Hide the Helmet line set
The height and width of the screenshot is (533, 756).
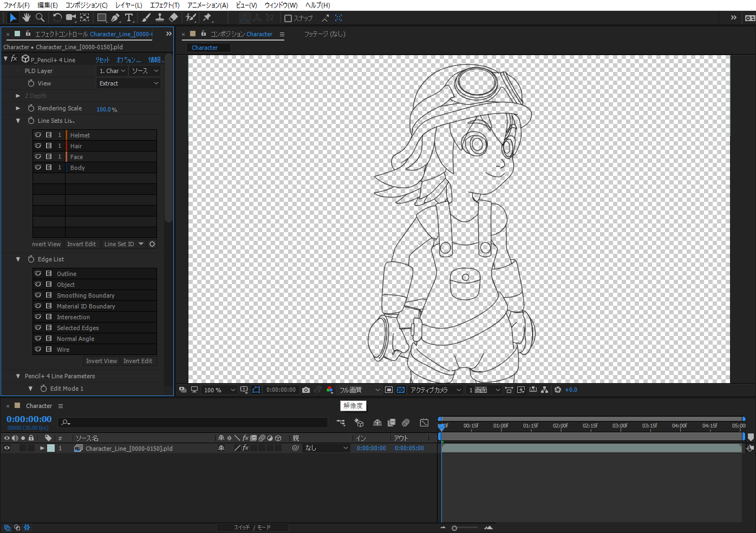pos(38,135)
